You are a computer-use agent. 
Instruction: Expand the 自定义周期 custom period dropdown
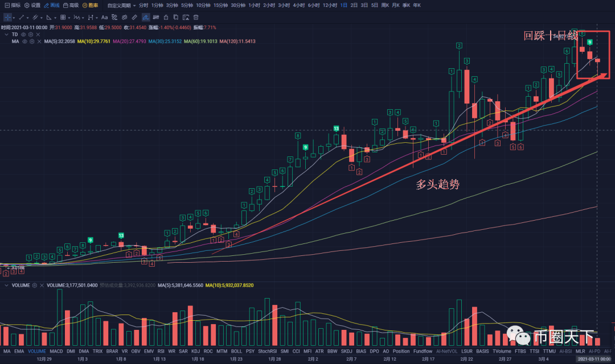(121, 5)
